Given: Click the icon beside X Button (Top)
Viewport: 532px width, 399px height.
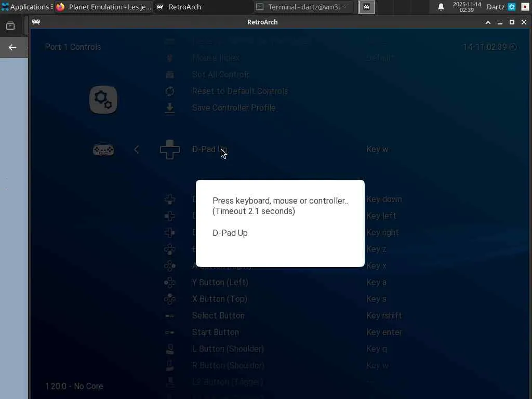Looking at the screenshot, I should (x=170, y=299).
